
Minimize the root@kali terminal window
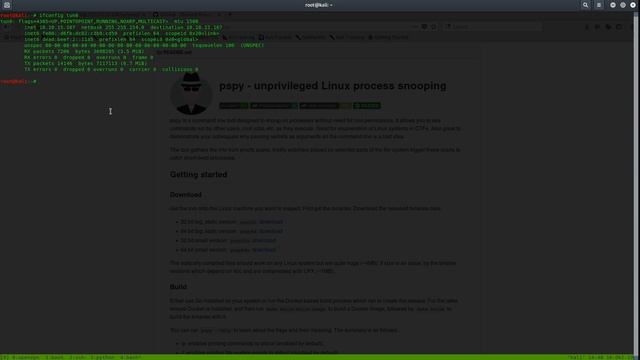(613, 5)
